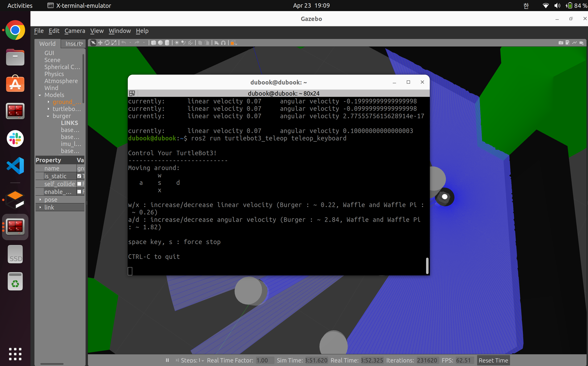
Task: Open Visual Studio Code from dock
Action: pyautogui.click(x=15, y=166)
